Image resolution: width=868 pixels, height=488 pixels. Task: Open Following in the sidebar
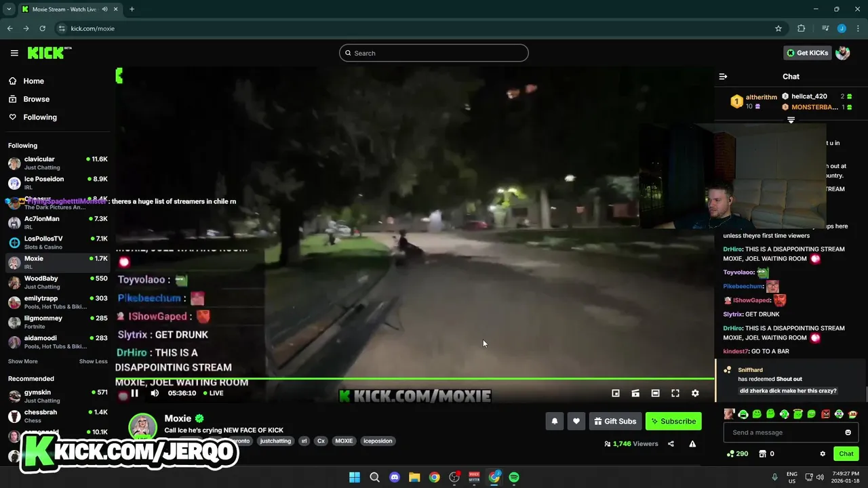[40, 117]
